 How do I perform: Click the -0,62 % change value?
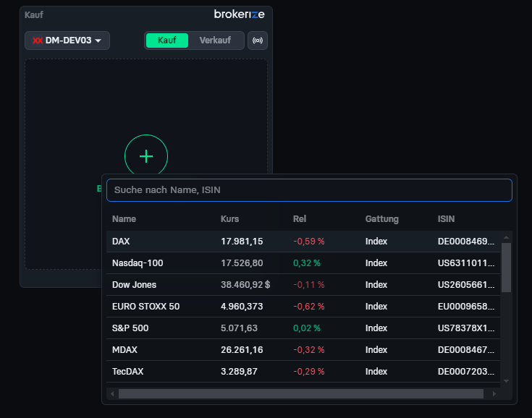click(x=309, y=307)
